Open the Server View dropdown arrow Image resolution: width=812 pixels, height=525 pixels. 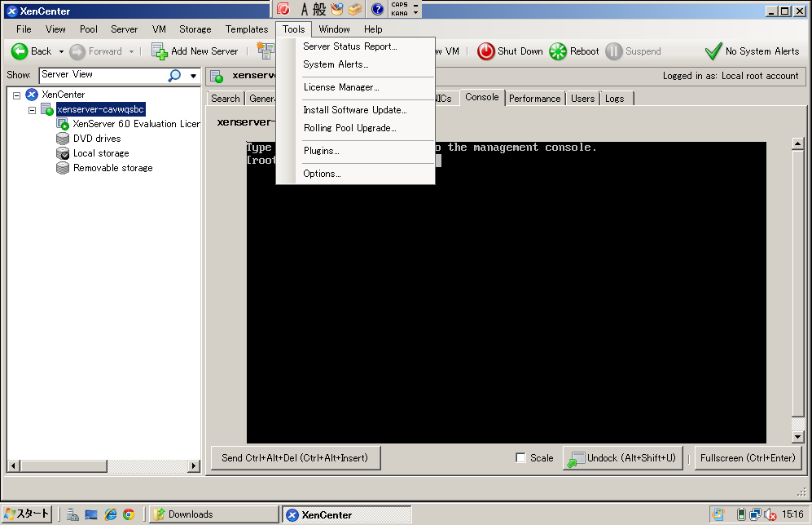193,76
